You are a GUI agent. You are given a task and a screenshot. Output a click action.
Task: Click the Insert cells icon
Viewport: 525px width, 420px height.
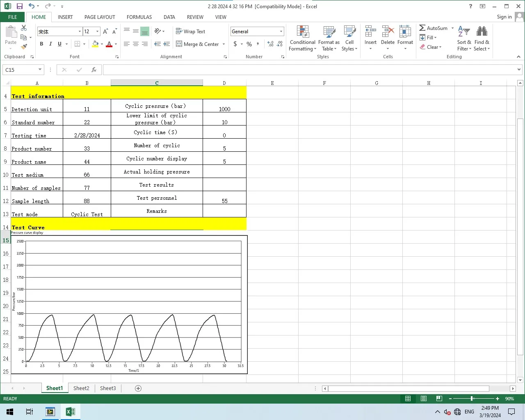coord(370,32)
